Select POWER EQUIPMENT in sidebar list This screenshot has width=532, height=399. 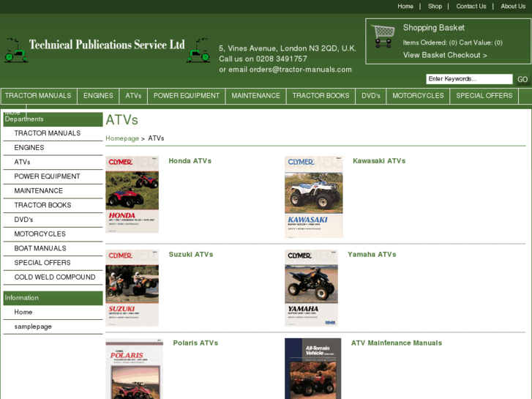(x=47, y=176)
